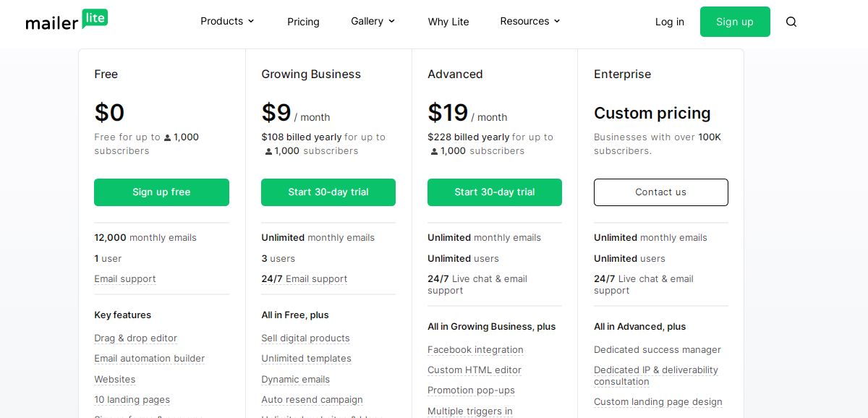
Task: Click the Facebook integration feature
Action: [475, 350]
